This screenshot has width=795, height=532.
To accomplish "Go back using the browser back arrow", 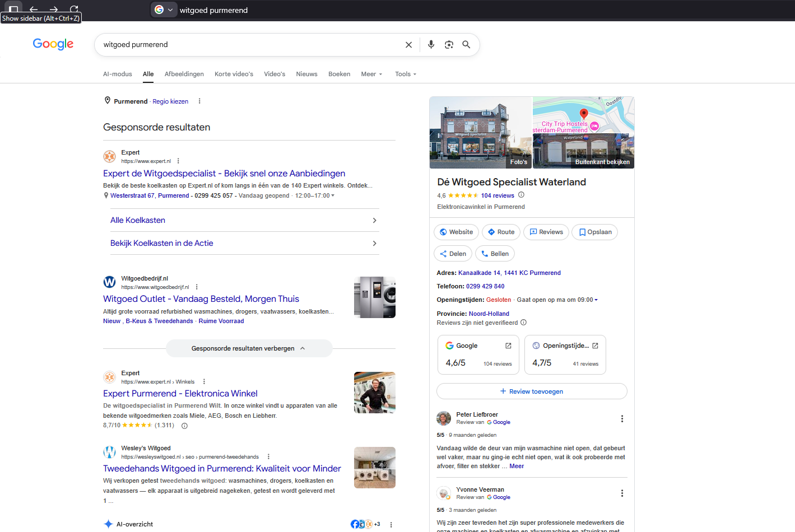I will pos(34,10).
